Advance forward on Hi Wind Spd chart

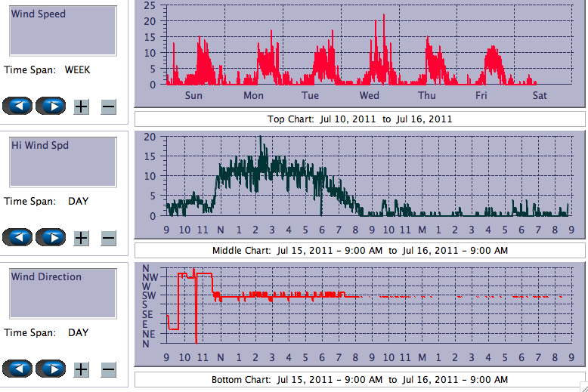(51, 238)
